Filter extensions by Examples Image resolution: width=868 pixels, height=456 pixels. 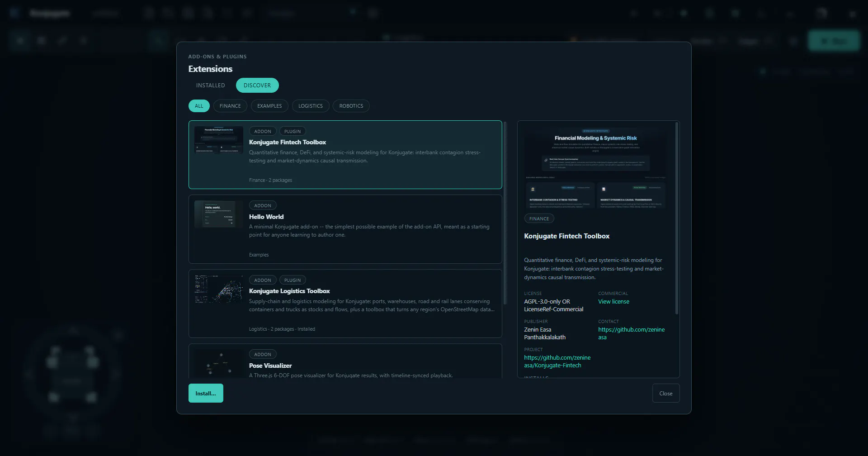click(269, 106)
